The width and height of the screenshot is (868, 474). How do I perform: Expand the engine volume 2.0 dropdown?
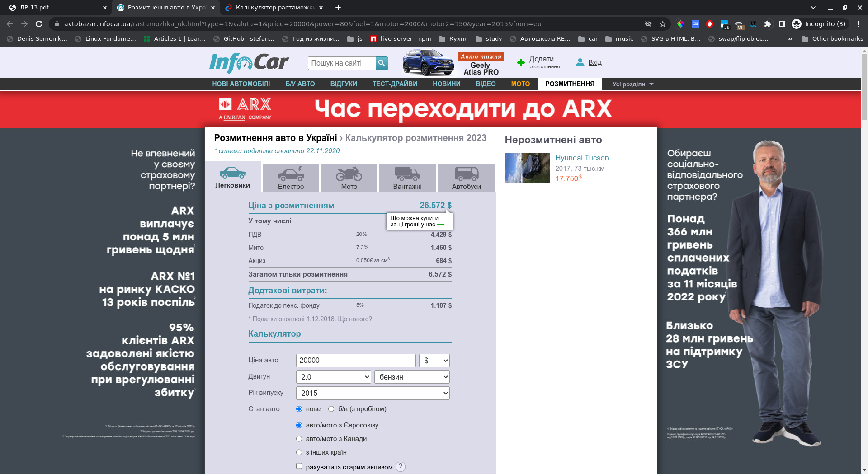pyautogui.click(x=333, y=377)
